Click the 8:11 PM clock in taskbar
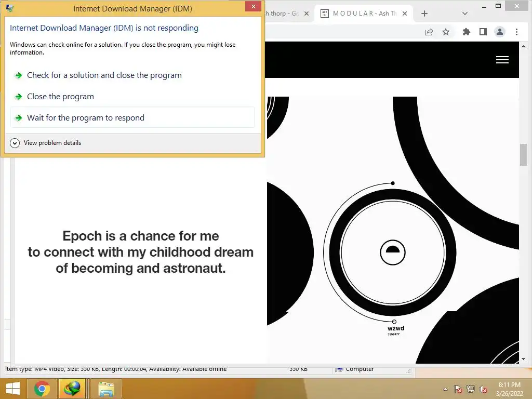 [x=509, y=385]
